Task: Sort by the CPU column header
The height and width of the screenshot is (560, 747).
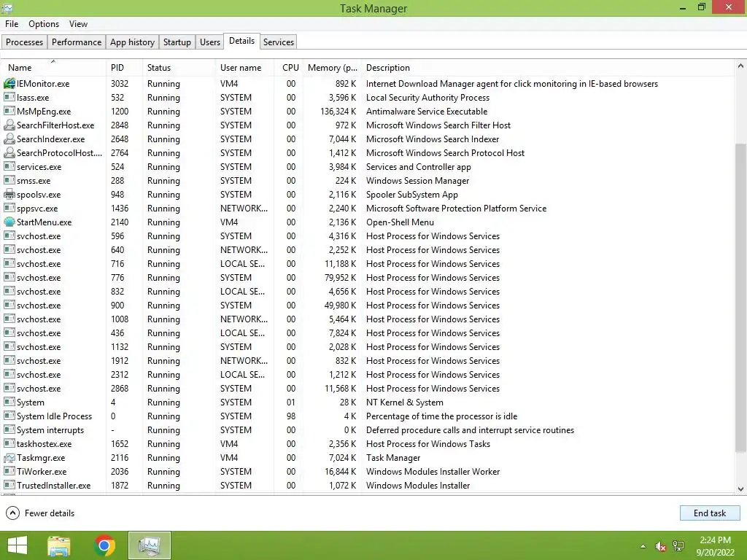Action: [x=290, y=68]
